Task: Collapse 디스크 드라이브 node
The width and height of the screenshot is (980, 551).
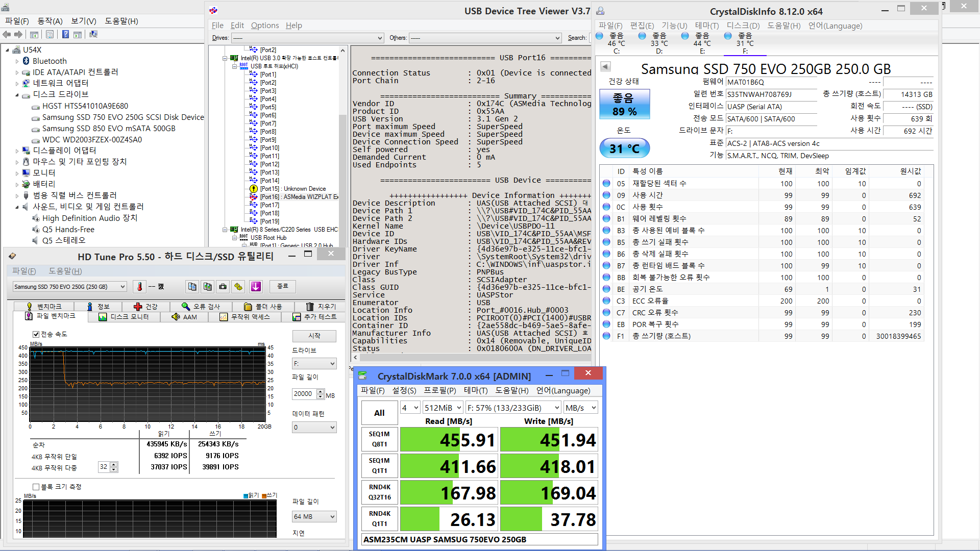Action: (17, 95)
